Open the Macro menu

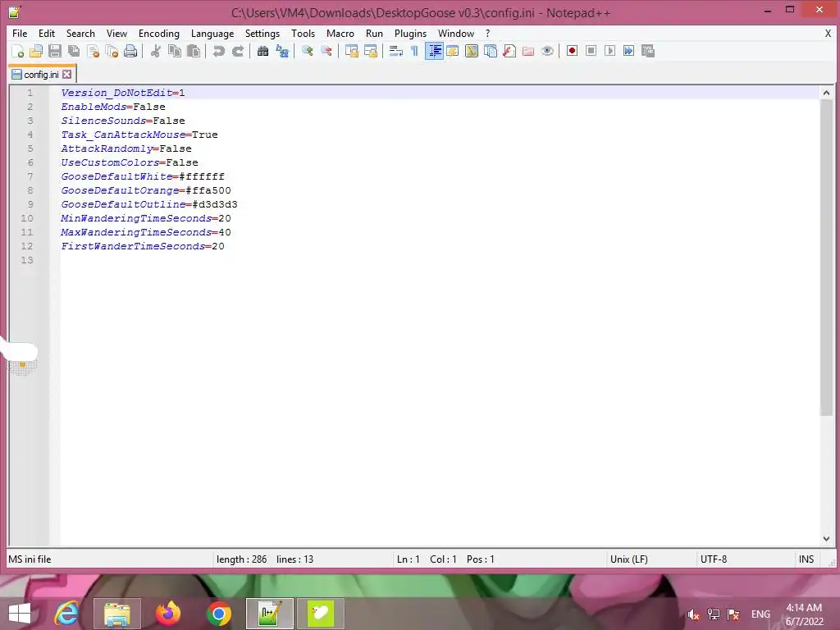pyautogui.click(x=340, y=33)
